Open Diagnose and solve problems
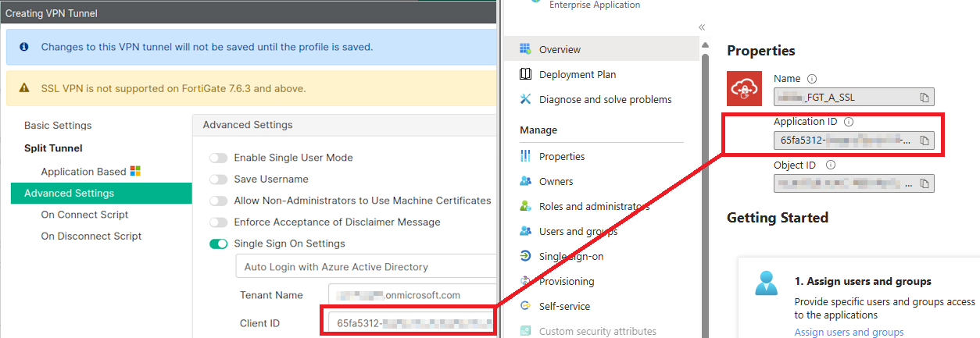Viewport: 980px width, 338px height. click(x=605, y=100)
